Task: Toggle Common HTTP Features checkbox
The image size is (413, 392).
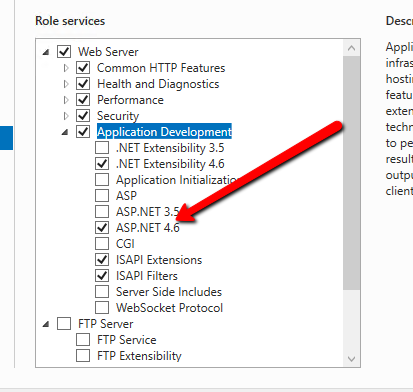Action: click(x=83, y=68)
